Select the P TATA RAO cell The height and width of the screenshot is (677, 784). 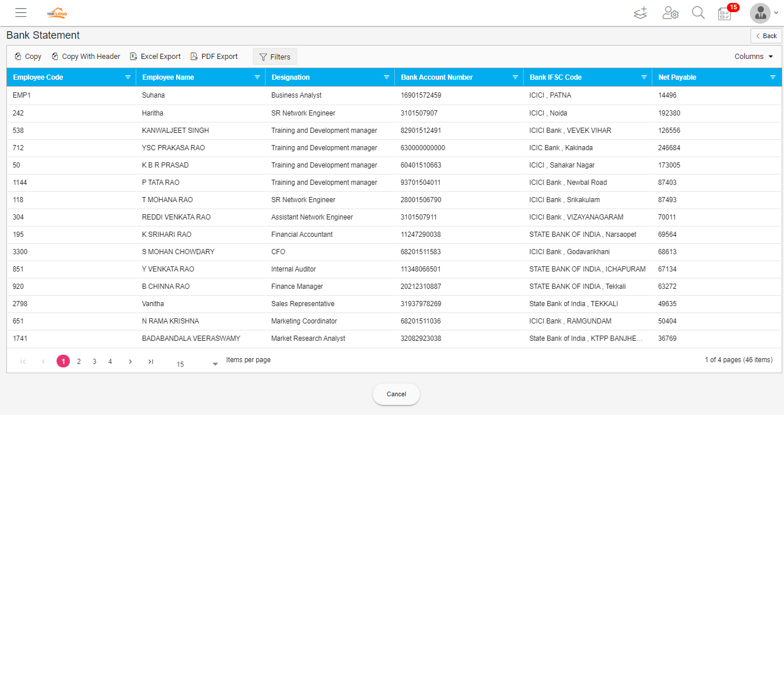[160, 183]
